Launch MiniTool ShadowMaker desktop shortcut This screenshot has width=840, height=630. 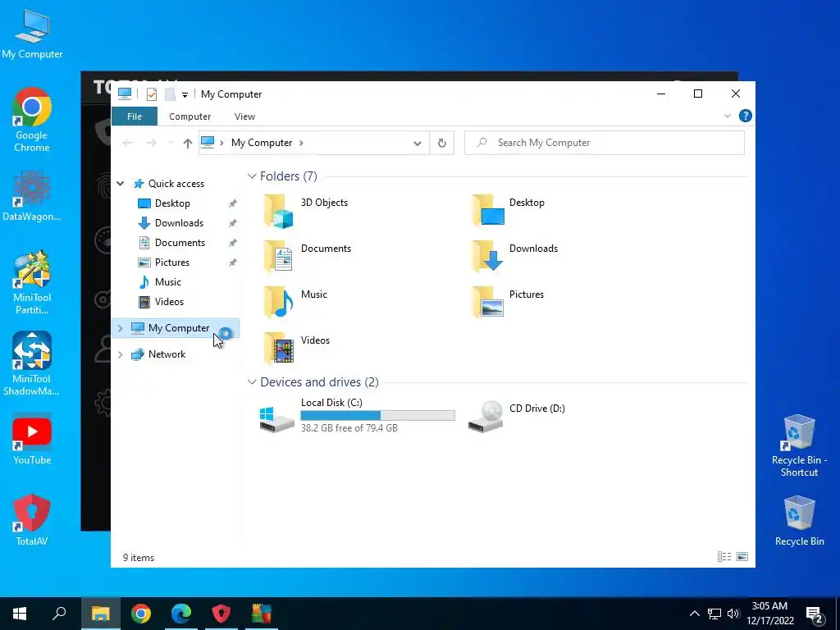(x=32, y=363)
